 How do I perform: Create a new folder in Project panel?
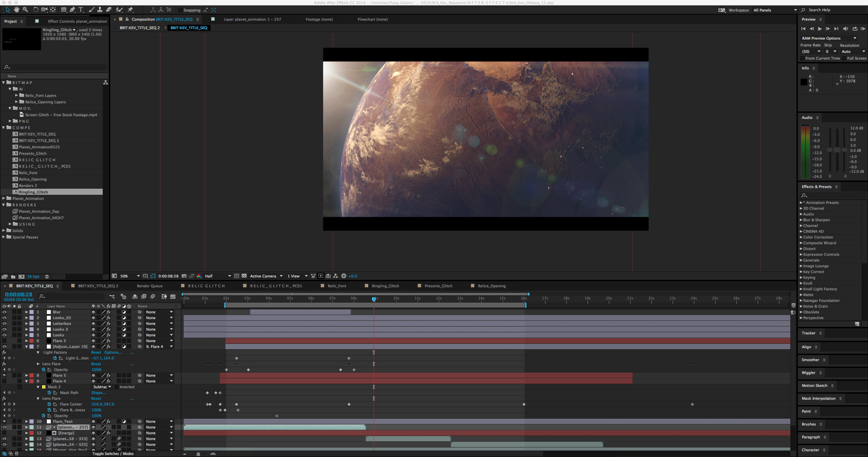tap(13, 277)
